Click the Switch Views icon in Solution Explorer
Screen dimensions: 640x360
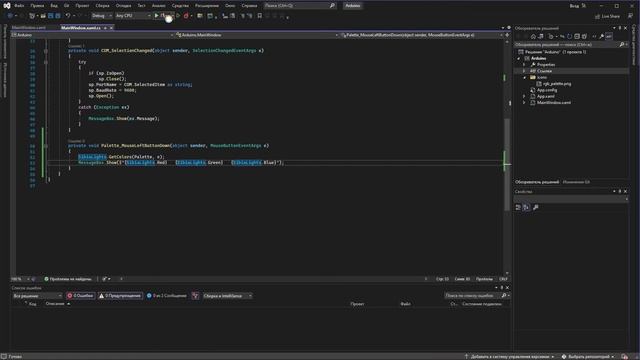tap(540, 36)
